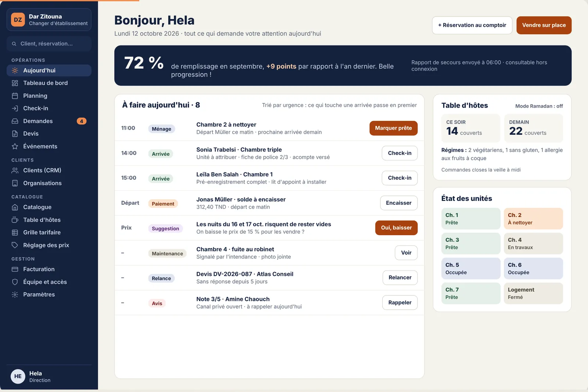Click Oui, baisser price suggestion button
The image size is (588, 392).
pos(396,228)
